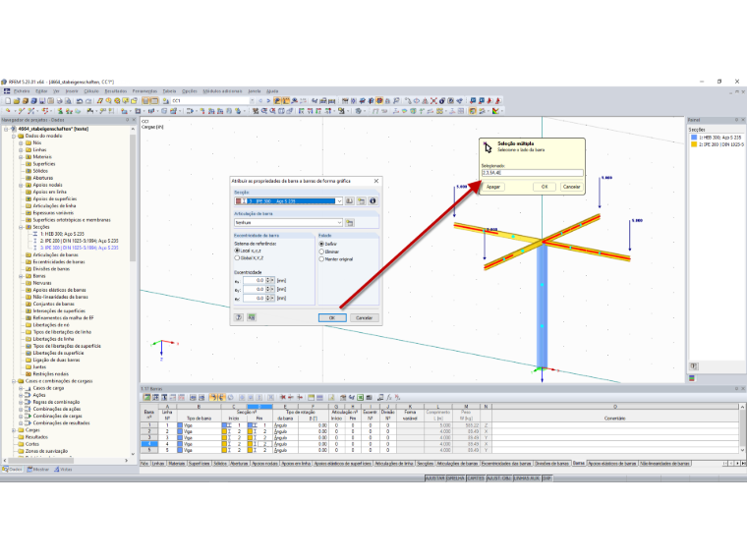The width and height of the screenshot is (747, 560).
Task: Click the ey eccentricity input field
Action: (x=254, y=289)
